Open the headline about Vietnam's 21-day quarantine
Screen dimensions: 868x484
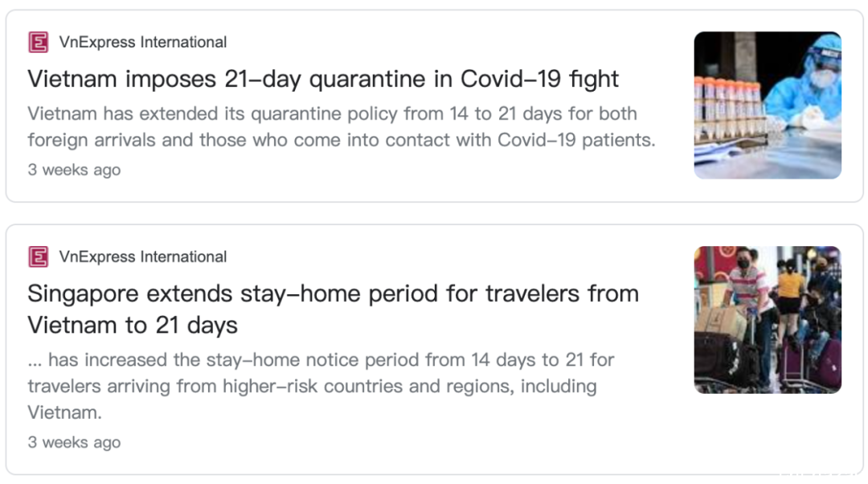coord(323,79)
